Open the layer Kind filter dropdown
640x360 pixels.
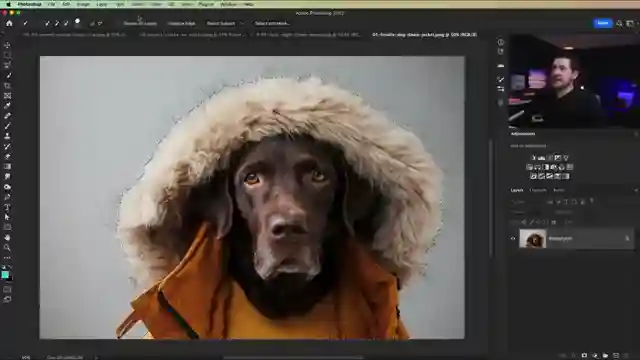(526, 202)
